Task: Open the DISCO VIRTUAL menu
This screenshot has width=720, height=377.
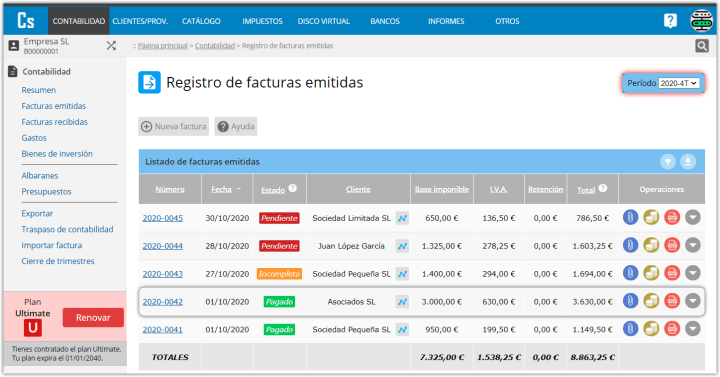Action: (324, 21)
